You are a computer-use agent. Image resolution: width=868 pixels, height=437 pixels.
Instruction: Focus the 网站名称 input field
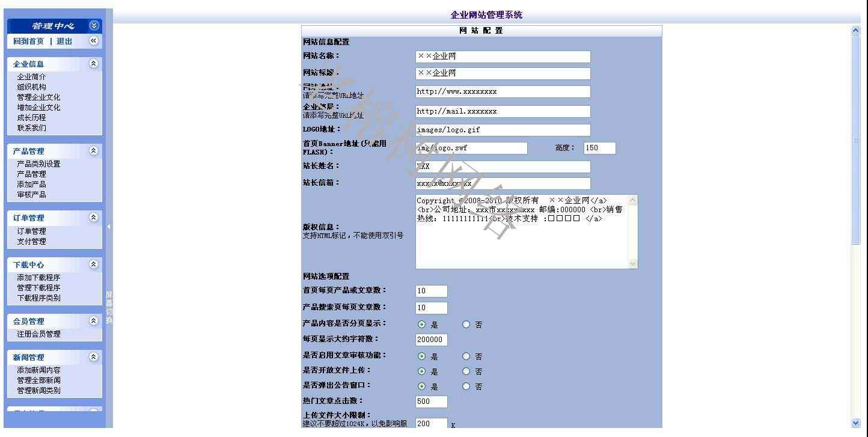pos(503,57)
